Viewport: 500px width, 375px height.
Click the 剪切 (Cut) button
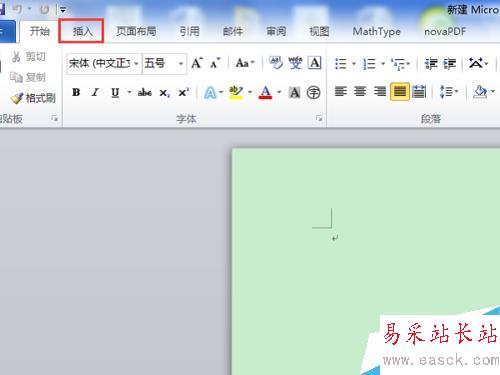click(x=29, y=57)
